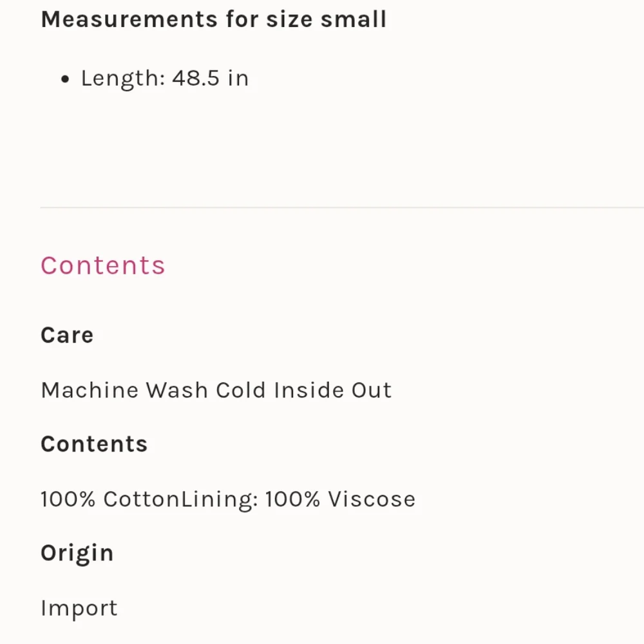Click the horizontal divider line above Contents
Viewport: 644px width, 644px height.
[x=341, y=207]
